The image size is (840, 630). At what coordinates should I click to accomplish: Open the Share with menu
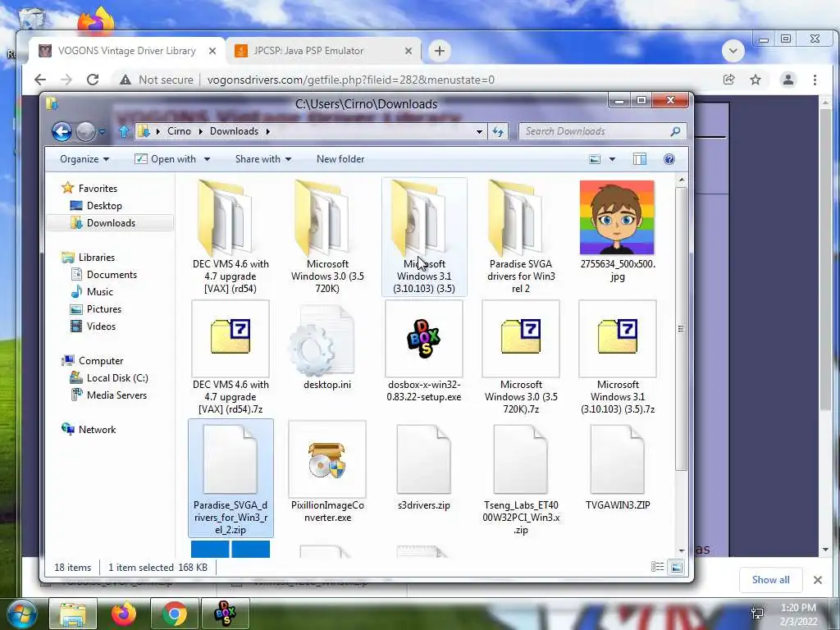coord(263,159)
